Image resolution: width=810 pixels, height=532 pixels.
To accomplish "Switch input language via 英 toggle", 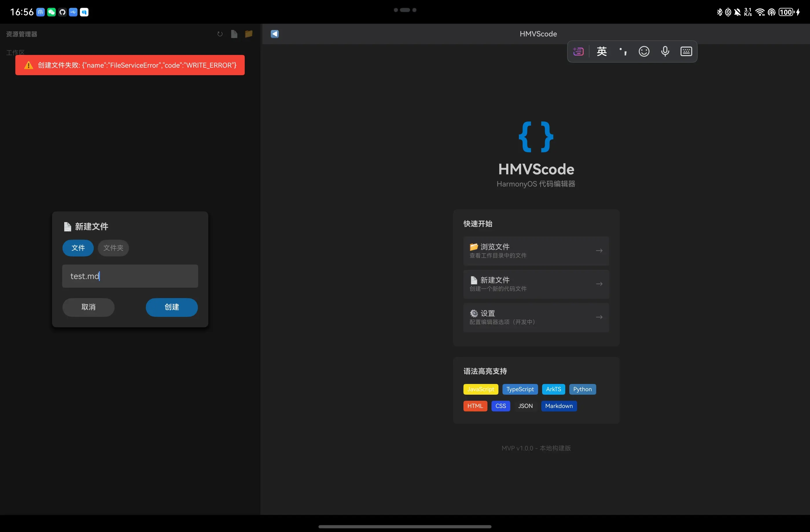I will pyautogui.click(x=601, y=52).
